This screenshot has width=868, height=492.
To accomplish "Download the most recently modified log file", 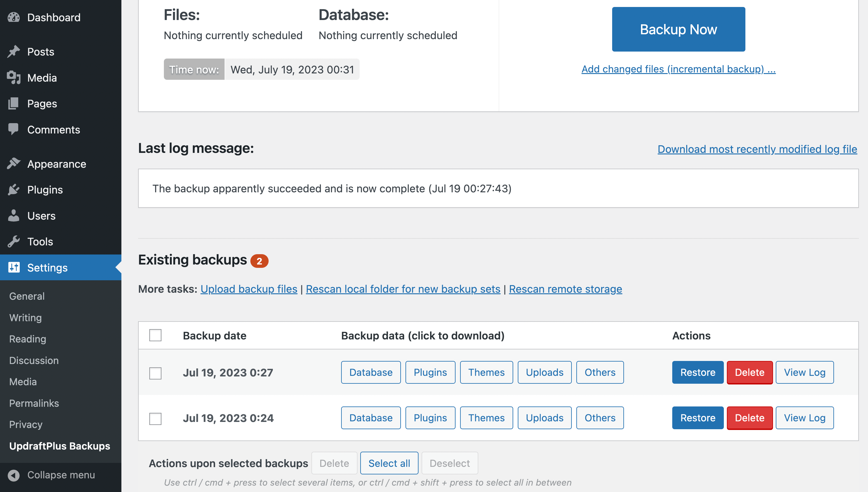I will 757,149.
